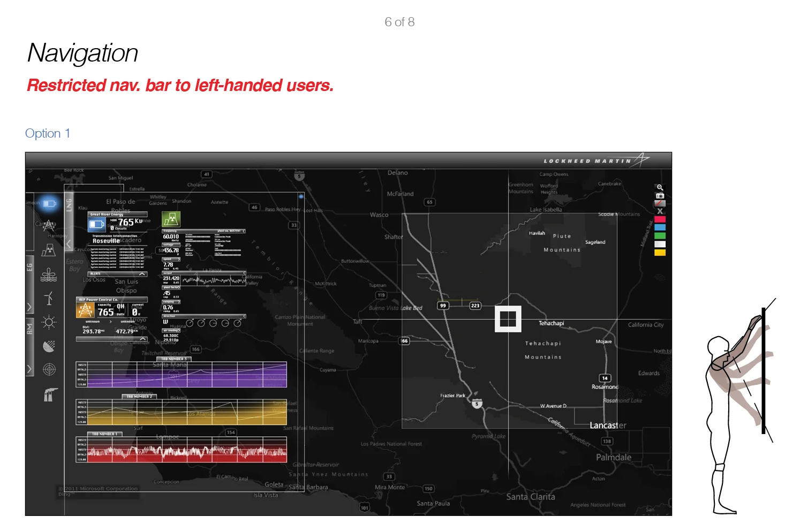Open the blue Great River Energy battery tile

[96, 224]
